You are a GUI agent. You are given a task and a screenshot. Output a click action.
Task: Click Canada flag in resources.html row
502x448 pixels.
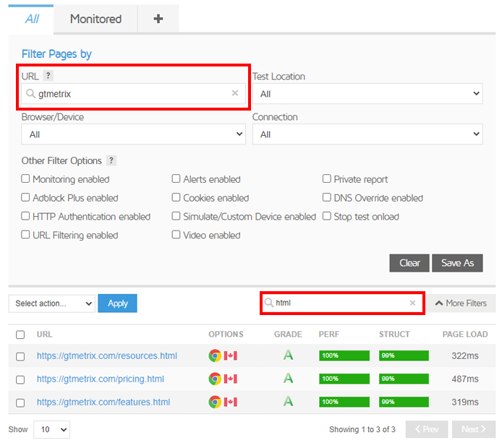tap(230, 356)
